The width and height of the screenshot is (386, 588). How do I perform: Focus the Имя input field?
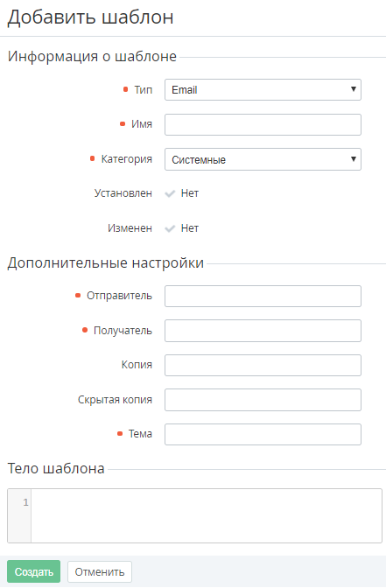(x=263, y=124)
